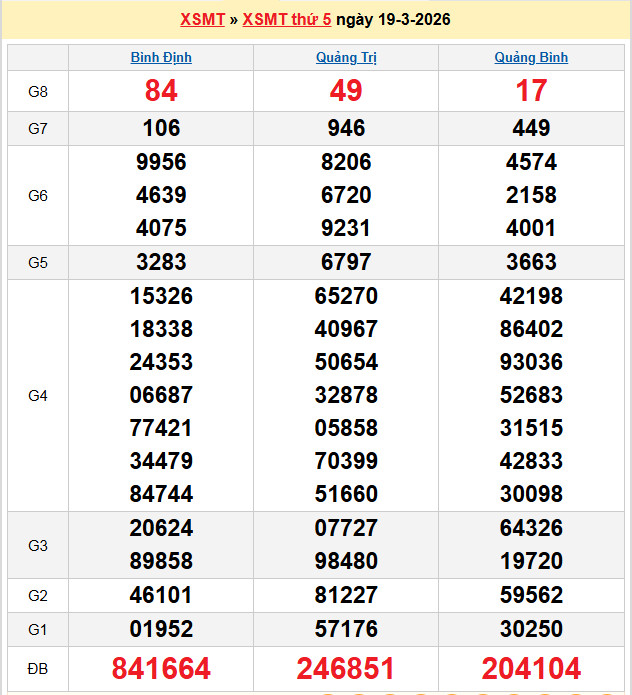The width and height of the screenshot is (632, 695).
Task: Select the ĐB row label
Action: (38, 669)
